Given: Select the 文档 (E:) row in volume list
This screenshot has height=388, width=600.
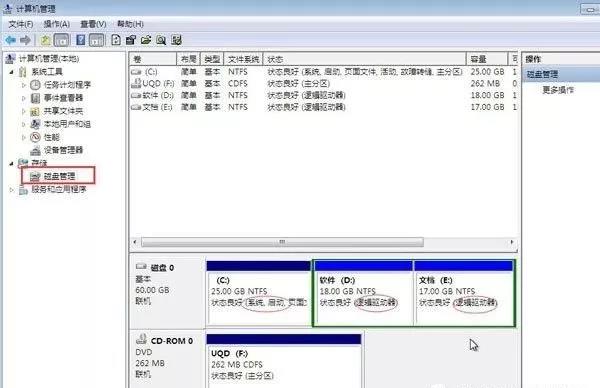Looking at the screenshot, I should (324, 107).
